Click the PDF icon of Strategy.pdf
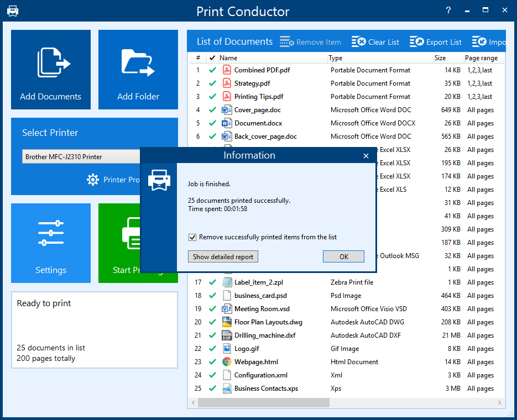 (x=227, y=83)
